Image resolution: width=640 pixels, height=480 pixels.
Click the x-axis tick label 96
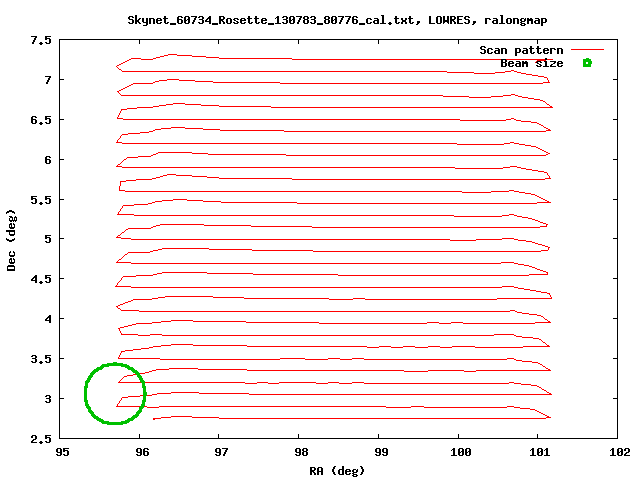pos(142,452)
